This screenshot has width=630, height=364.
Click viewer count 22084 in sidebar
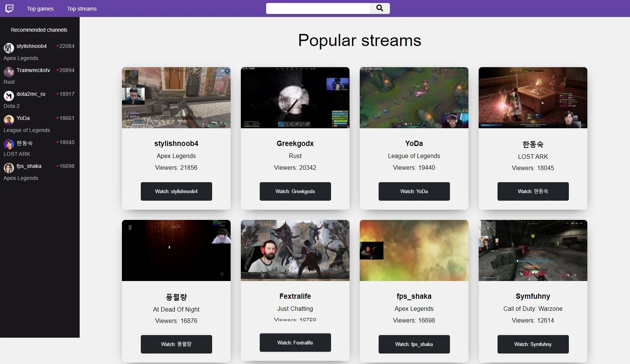tap(67, 46)
